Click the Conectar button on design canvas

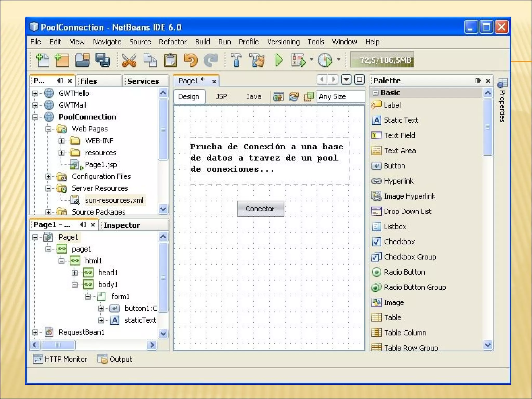tap(261, 209)
